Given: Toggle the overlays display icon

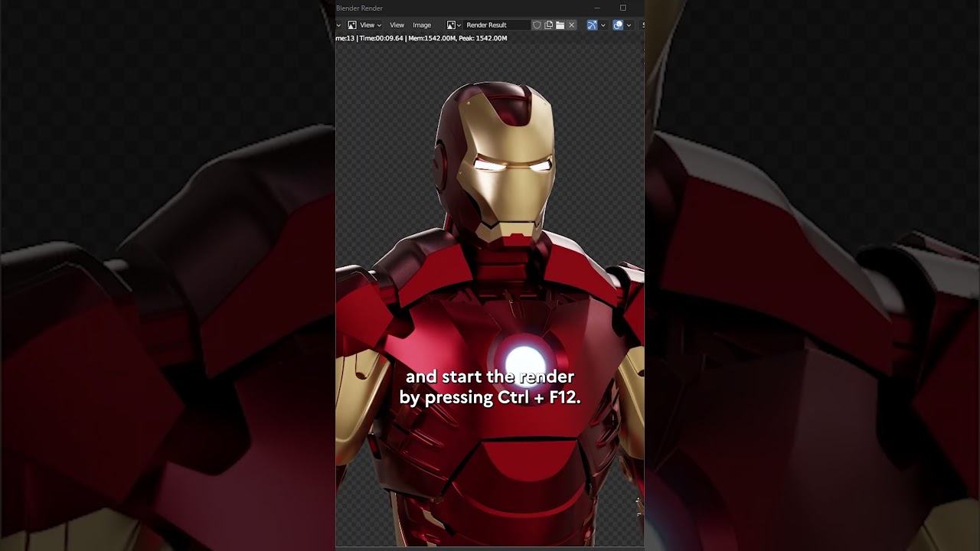Looking at the screenshot, I should click(618, 25).
